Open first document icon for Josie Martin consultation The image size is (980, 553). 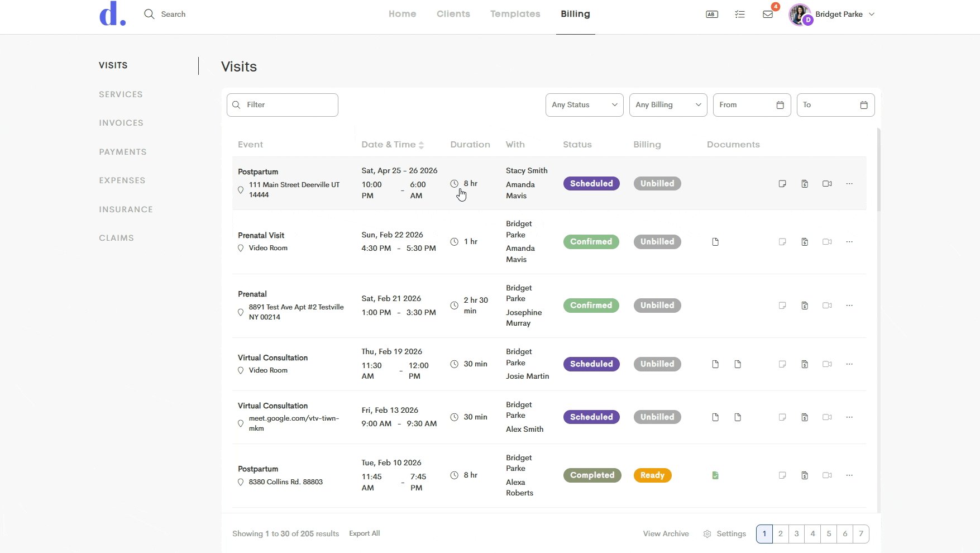[715, 364]
